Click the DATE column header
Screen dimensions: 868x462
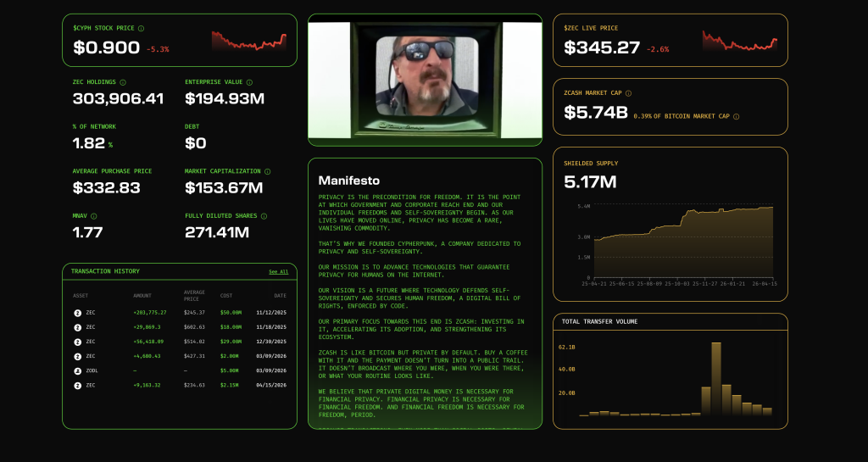coord(280,296)
